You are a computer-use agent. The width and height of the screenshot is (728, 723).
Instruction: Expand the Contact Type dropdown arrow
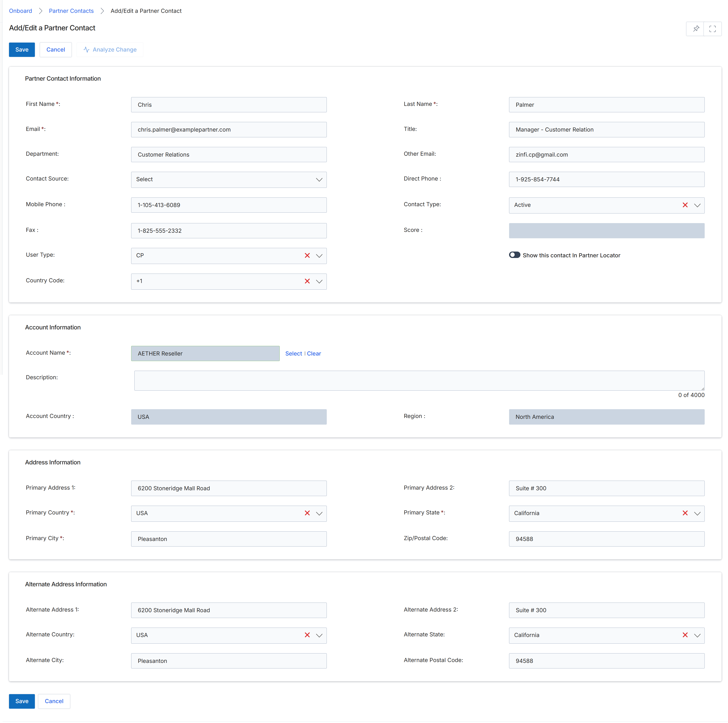pos(697,205)
